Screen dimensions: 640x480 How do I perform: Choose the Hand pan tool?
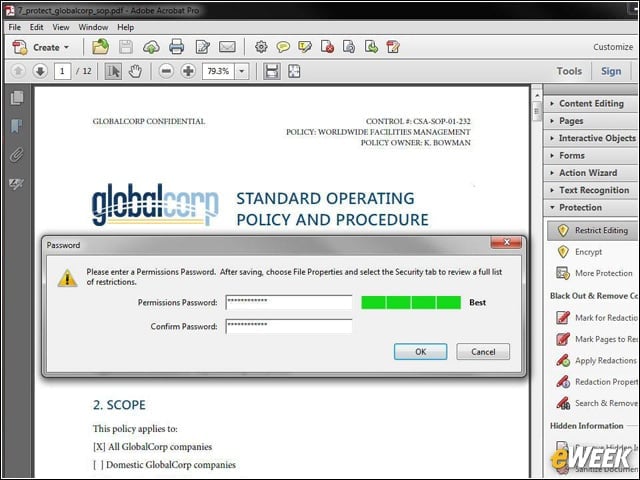[x=135, y=71]
